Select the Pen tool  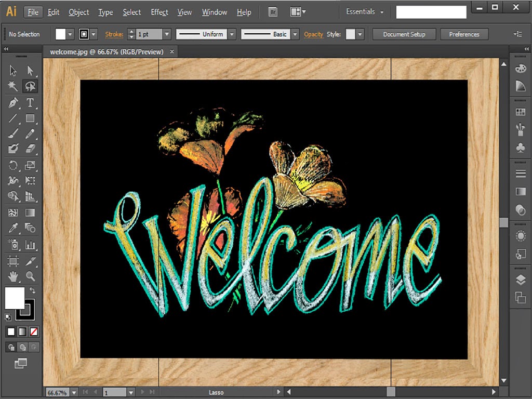pos(13,102)
